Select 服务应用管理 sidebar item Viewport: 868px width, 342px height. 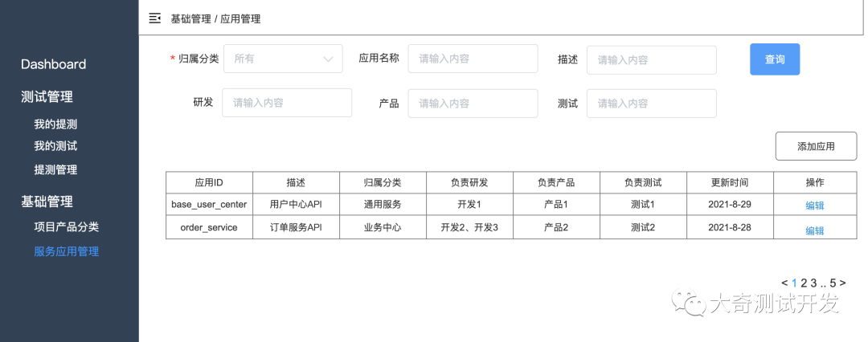[x=67, y=251]
